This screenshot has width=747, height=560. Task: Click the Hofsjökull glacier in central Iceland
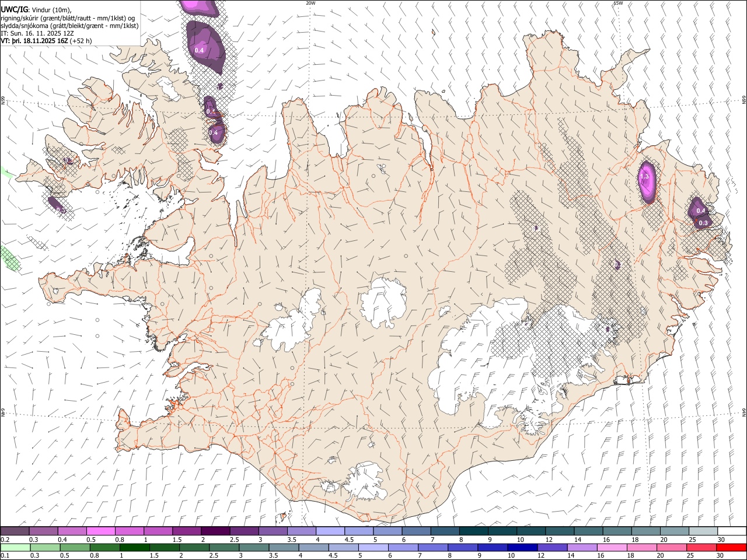pyautogui.click(x=383, y=302)
